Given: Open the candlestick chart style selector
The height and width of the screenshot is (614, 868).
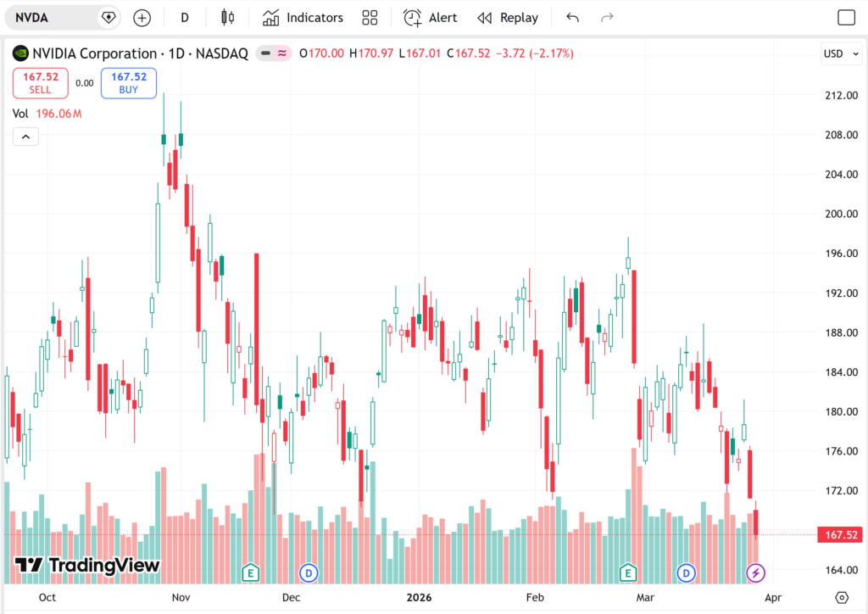Looking at the screenshot, I should (x=226, y=17).
